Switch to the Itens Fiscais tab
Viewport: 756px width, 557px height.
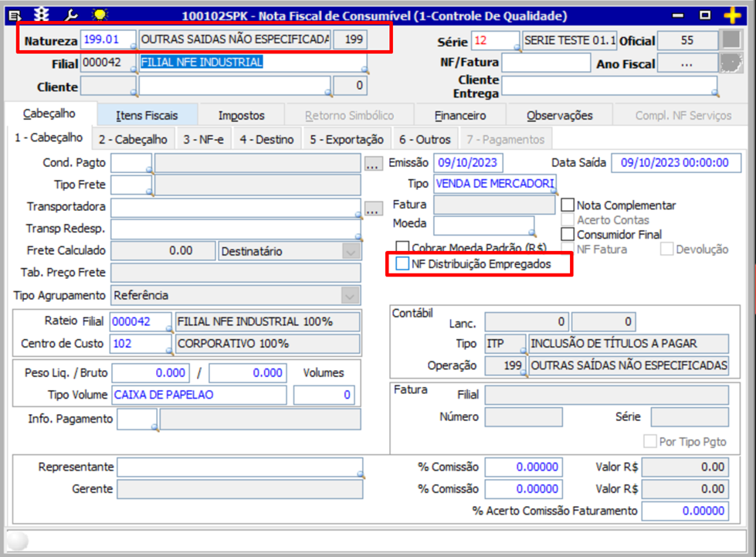147,116
